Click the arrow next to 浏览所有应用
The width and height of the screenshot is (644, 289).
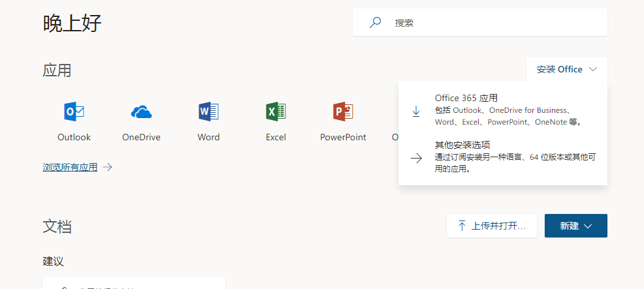pyautogui.click(x=107, y=167)
